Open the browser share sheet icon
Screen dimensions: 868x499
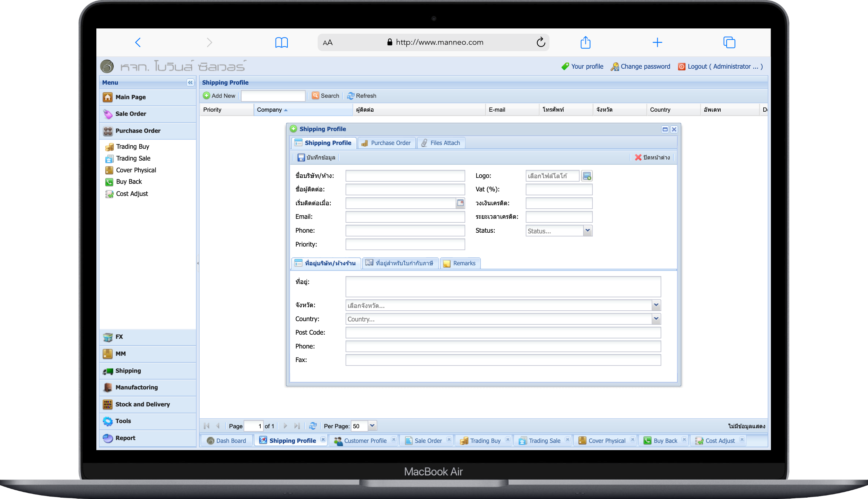(585, 42)
